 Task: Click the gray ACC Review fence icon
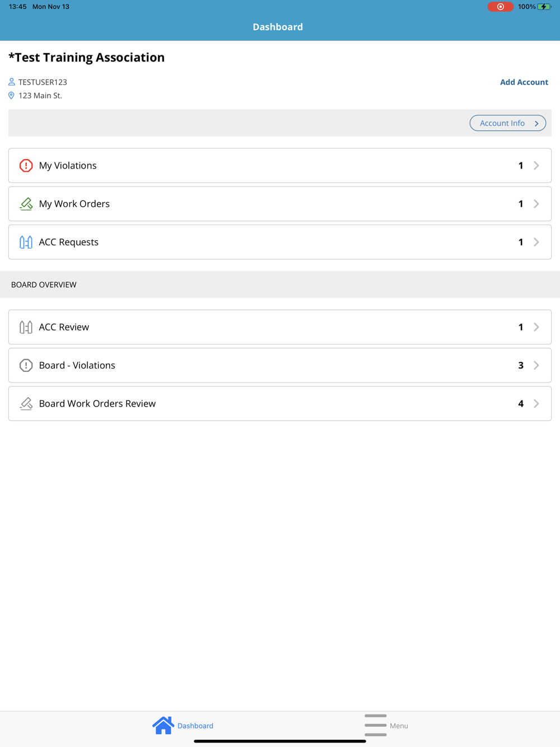click(26, 327)
